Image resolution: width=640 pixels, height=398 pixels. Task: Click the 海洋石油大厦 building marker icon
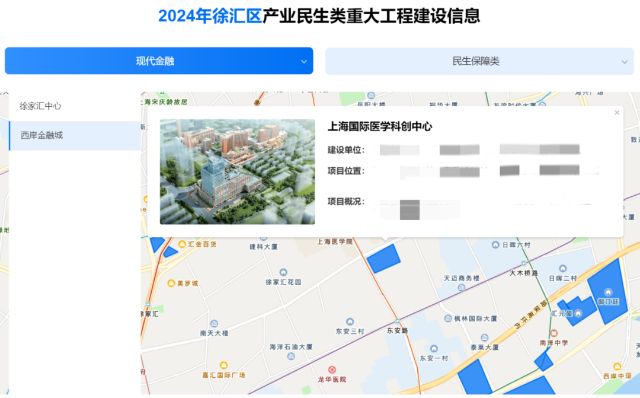[x=291, y=356]
